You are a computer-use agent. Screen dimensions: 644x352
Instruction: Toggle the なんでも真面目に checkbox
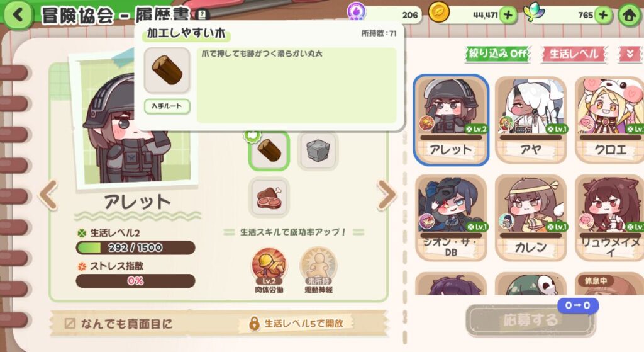(x=70, y=324)
